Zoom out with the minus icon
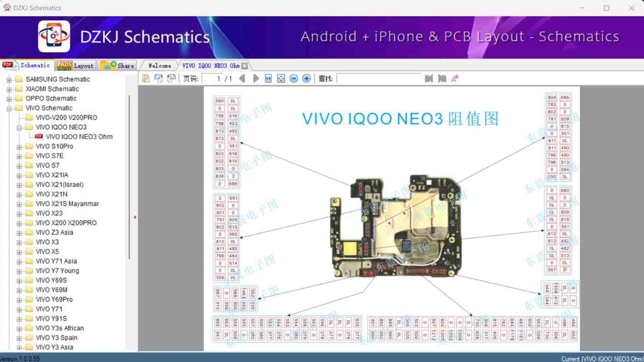The width and height of the screenshot is (644, 362). (294, 79)
